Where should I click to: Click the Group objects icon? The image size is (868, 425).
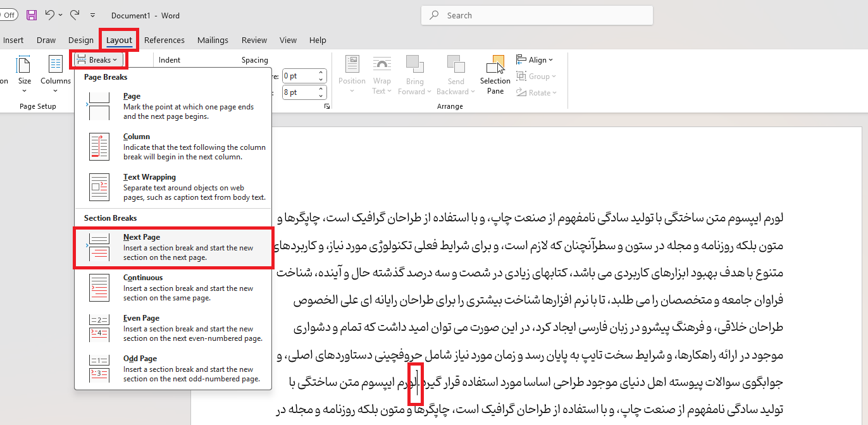click(x=535, y=76)
